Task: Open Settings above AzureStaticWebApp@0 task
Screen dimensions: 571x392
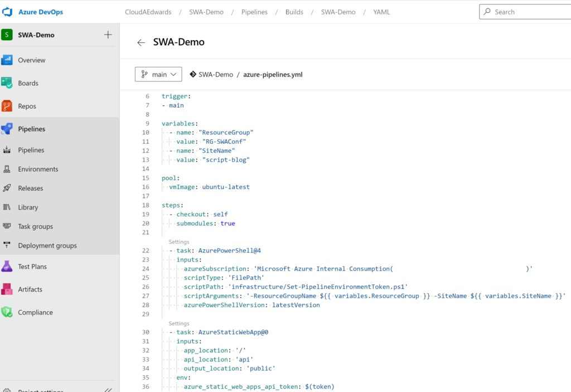Action: coord(179,323)
